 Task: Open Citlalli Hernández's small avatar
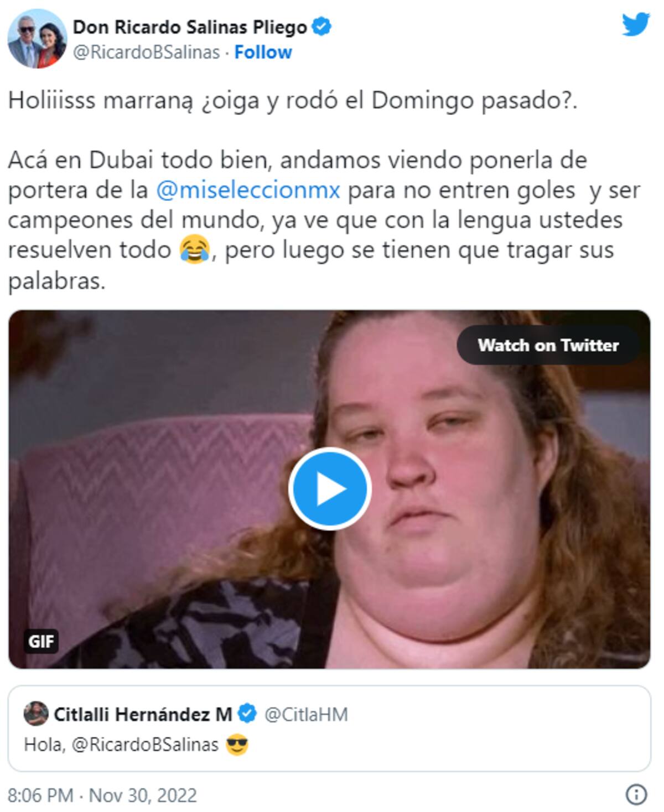[36, 714]
